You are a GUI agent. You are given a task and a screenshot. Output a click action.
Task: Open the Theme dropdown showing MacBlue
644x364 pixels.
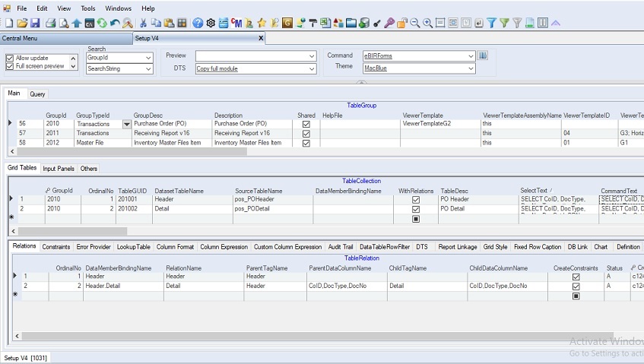coord(471,68)
